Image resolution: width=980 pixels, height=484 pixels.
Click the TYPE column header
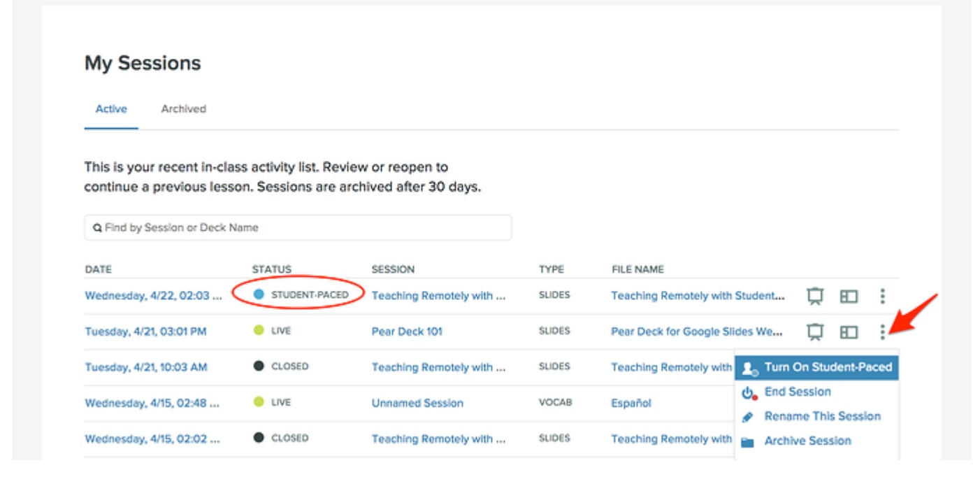[x=552, y=269]
